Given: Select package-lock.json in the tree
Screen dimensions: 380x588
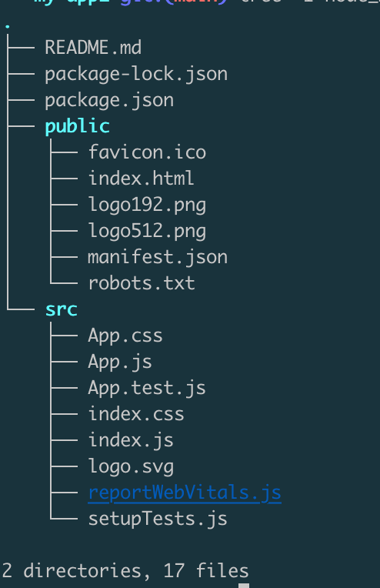Looking at the screenshot, I should pyautogui.click(x=136, y=74).
